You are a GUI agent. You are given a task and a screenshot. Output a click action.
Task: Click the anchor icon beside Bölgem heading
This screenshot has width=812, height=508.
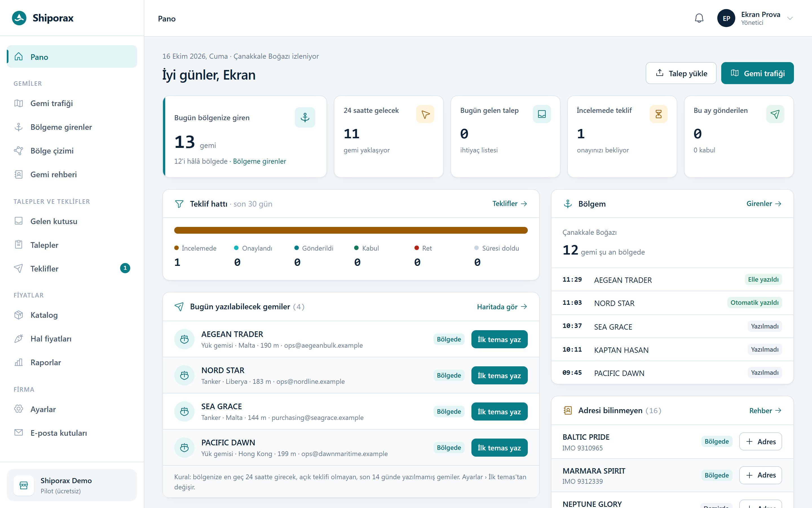[x=568, y=204]
